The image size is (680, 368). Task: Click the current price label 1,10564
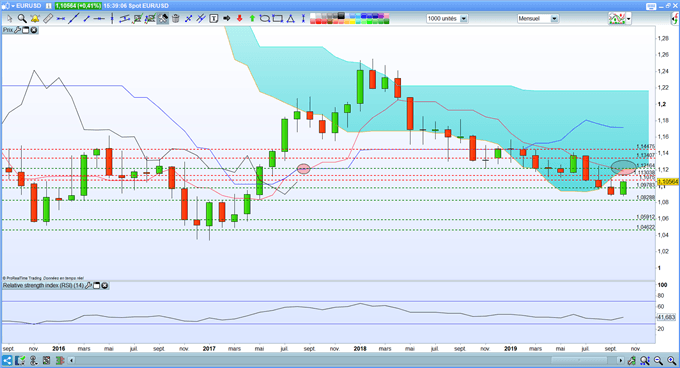click(667, 182)
